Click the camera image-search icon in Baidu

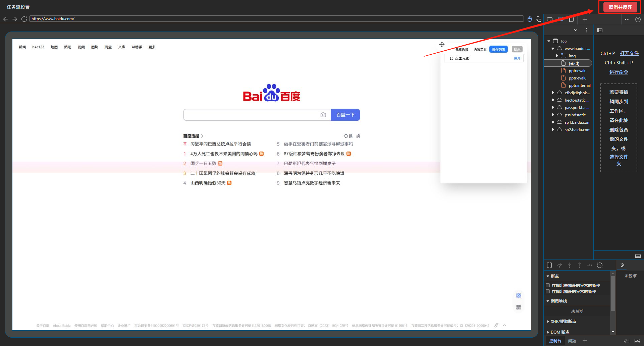[x=323, y=115]
